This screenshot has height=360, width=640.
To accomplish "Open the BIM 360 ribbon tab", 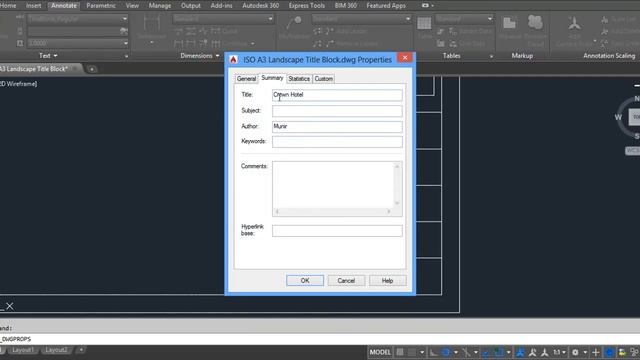I will point(345,6).
